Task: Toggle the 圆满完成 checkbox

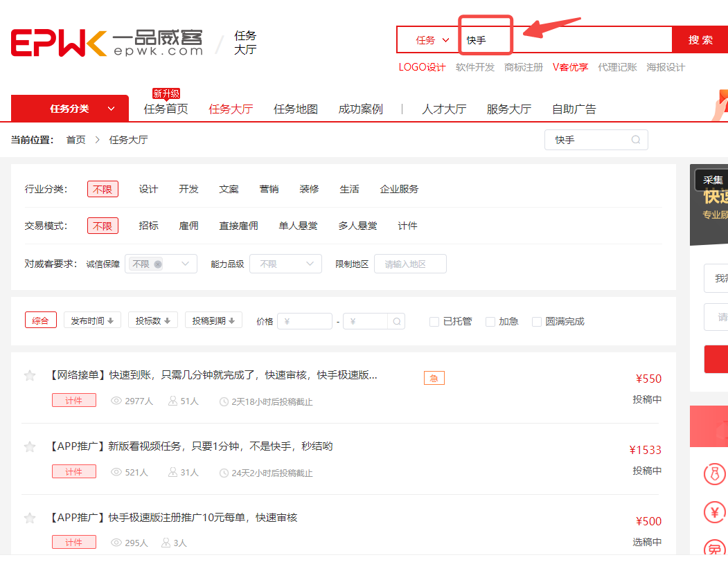Action: pyautogui.click(x=536, y=322)
